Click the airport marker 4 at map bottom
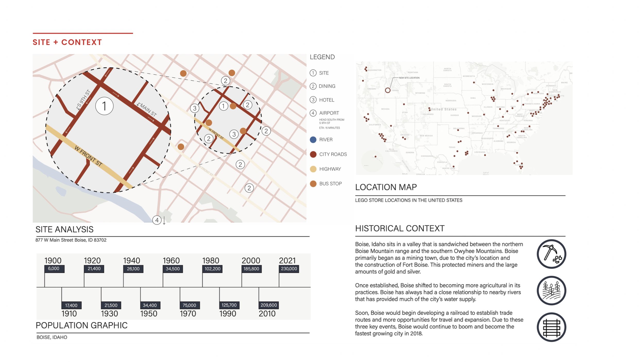The height and width of the screenshot is (362, 644). [157, 220]
